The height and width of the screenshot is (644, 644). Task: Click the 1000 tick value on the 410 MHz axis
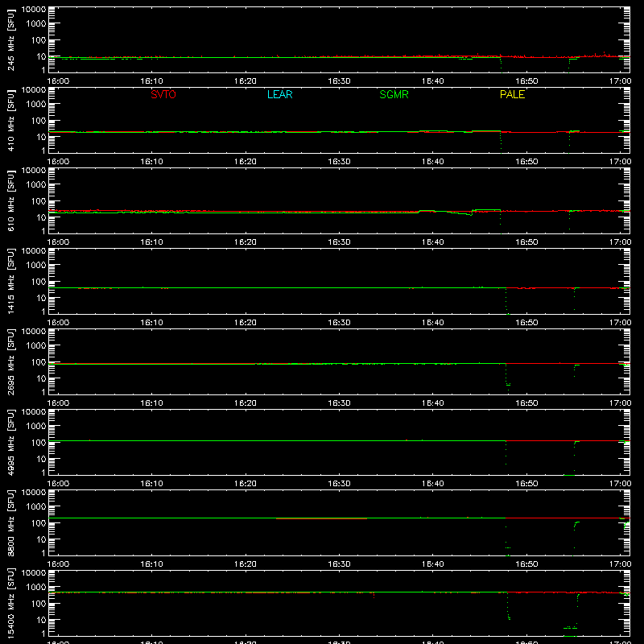pos(36,105)
